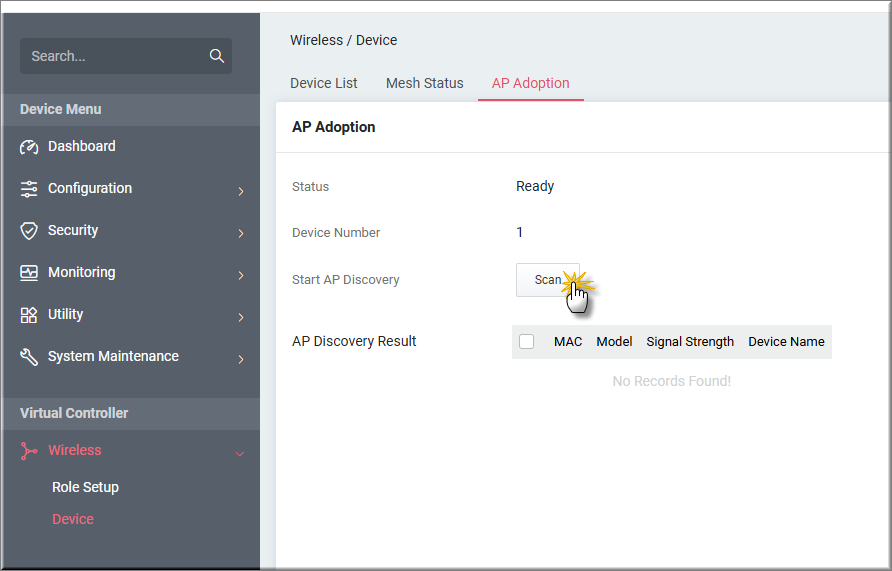The image size is (892, 571).
Task: Click the System Maintenance wrench icon
Action: click(29, 357)
